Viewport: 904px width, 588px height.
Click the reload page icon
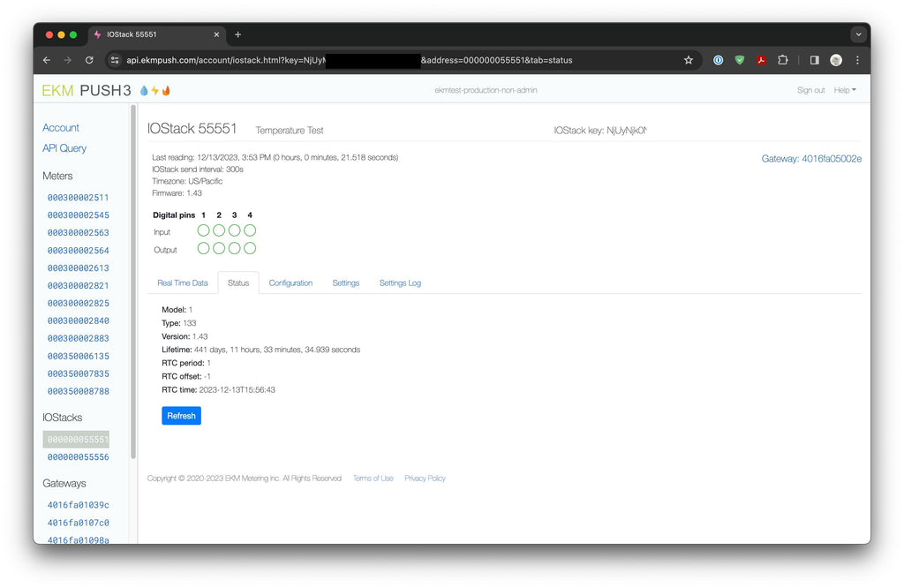[x=89, y=60]
